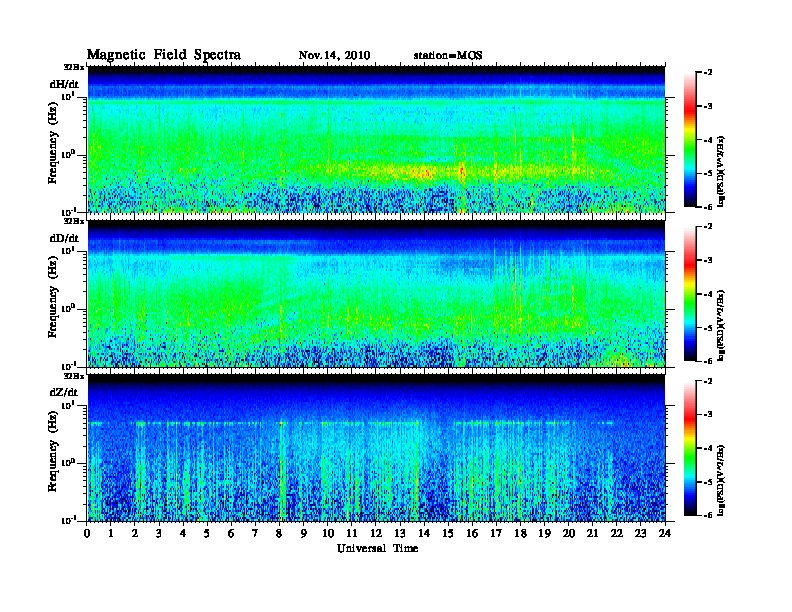Click hour 8 on the time axis
The height and width of the screenshot is (612, 792).
pos(279,534)
